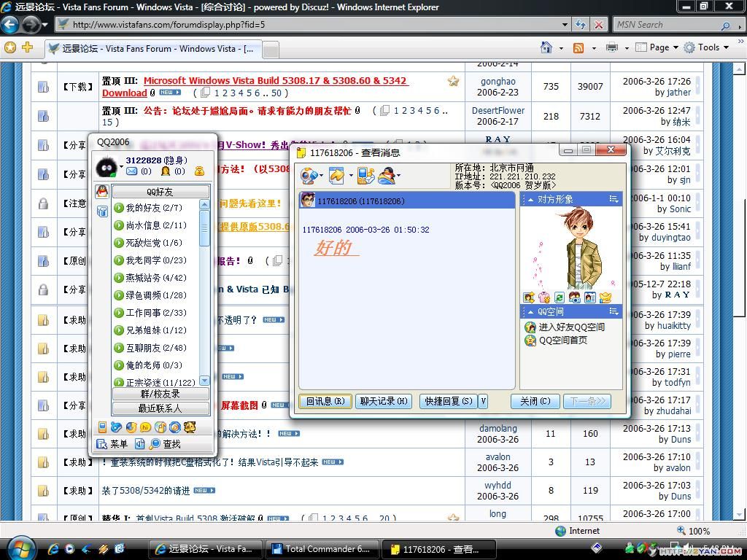Click the 回讯息(R) reply button

click(x=324, y=401)
